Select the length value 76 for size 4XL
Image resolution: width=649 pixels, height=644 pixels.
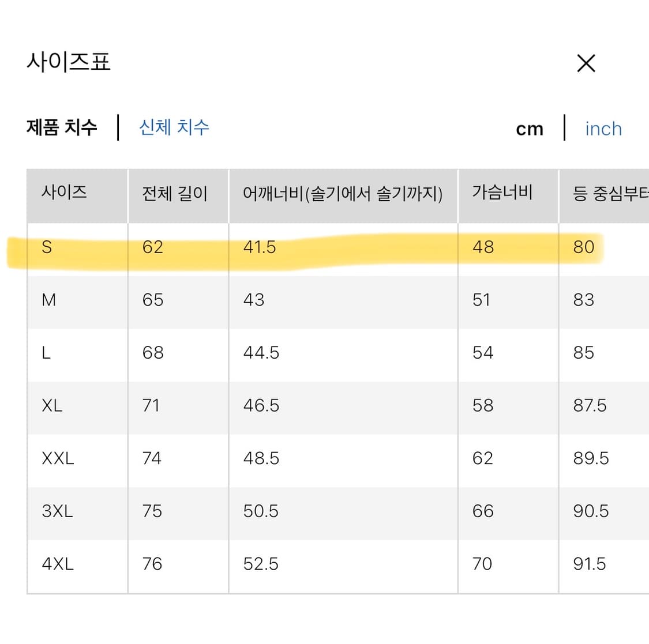coord(151,564)
